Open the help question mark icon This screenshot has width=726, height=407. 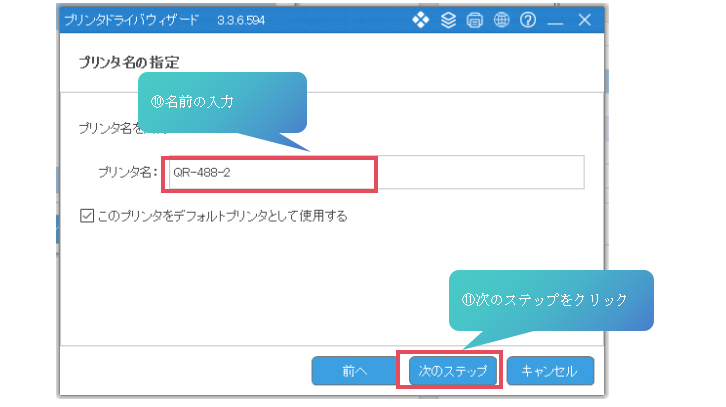(x=528, y=20)
